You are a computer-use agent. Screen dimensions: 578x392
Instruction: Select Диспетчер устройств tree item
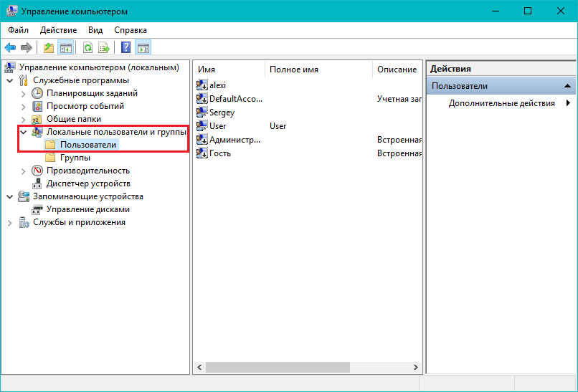pos(88,183)
